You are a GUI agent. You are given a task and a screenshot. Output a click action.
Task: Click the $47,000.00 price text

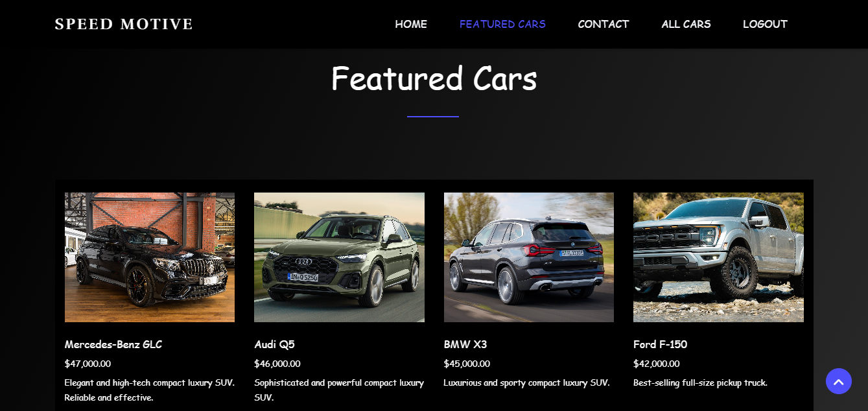point(88,364)
